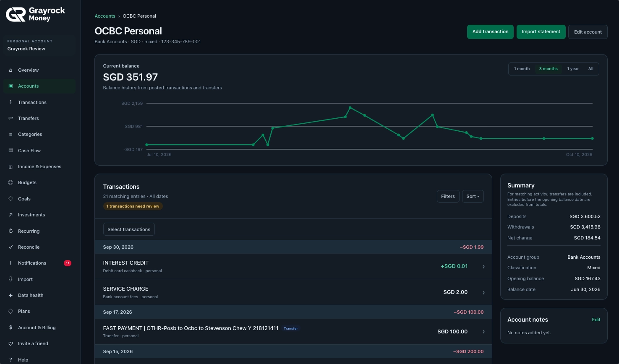Viewport: 619px width, 364px height.
Task: Click the Import statement button
Action: point(541,32)
